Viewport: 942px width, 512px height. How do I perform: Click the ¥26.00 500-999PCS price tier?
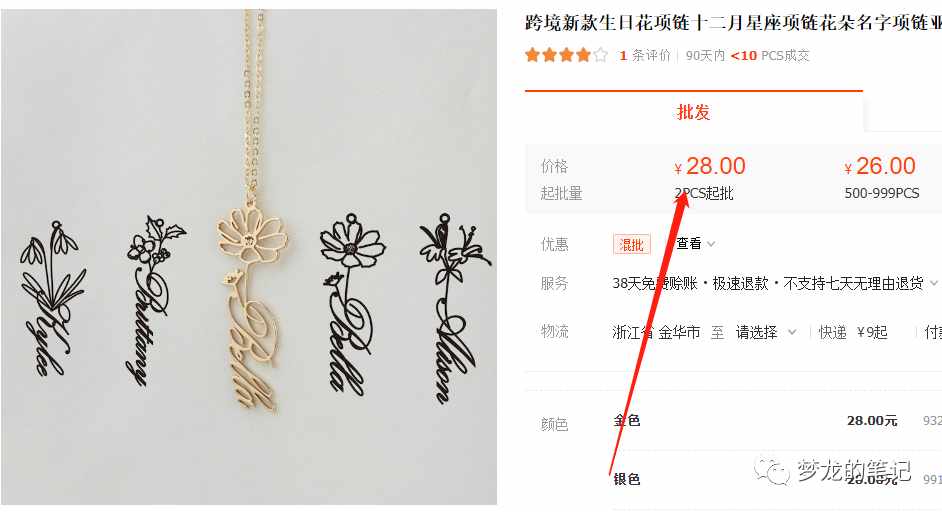(x=881, y=178)
